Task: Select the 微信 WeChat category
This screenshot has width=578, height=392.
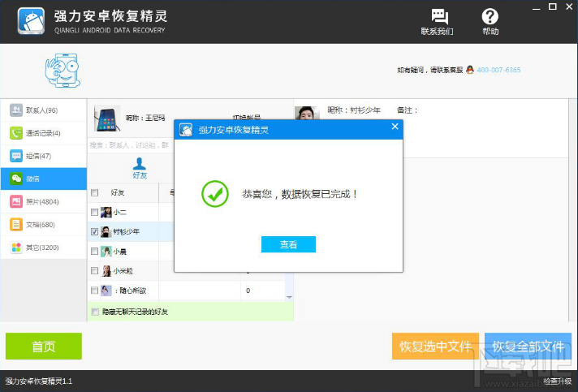Action: click(x=43, y=179)
